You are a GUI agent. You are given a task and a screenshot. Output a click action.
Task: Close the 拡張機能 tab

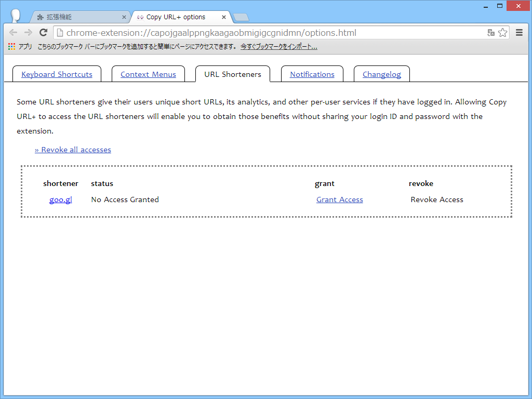[124, 17]
